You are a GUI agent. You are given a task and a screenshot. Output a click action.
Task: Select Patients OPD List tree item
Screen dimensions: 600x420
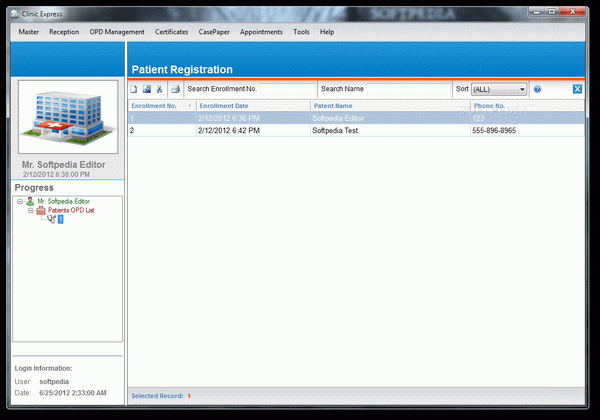[71, 210]
